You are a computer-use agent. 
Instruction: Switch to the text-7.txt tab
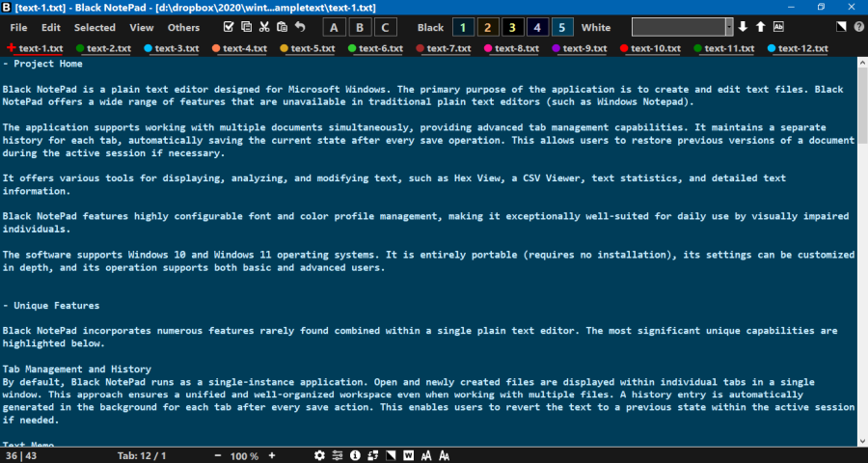pos(444,48)
